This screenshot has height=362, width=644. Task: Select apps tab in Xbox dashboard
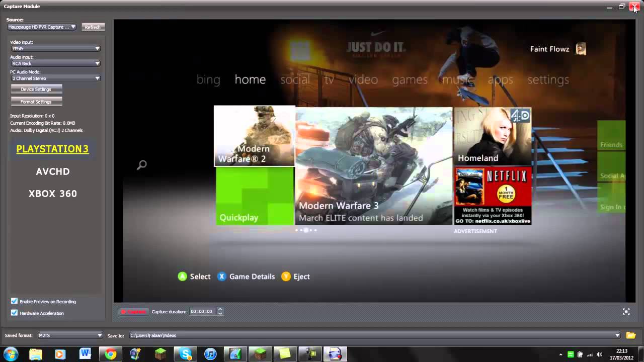pyautogui.click(x=500, y=79)
